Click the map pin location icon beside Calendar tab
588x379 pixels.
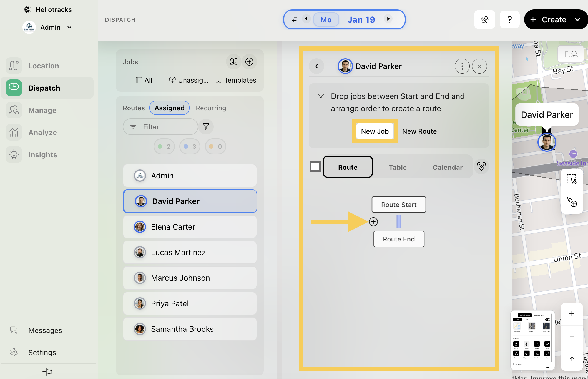481,166
